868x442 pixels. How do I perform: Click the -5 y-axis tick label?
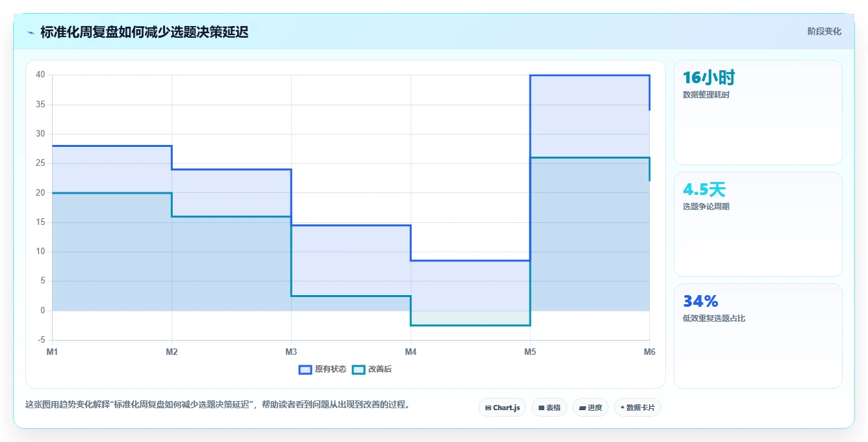click(41, 340)
